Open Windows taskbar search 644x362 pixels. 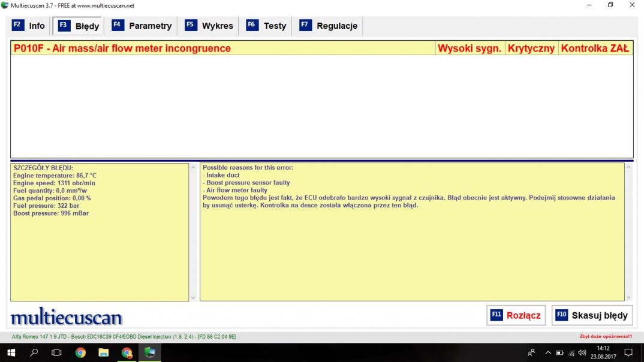click(x=34, y=352)
